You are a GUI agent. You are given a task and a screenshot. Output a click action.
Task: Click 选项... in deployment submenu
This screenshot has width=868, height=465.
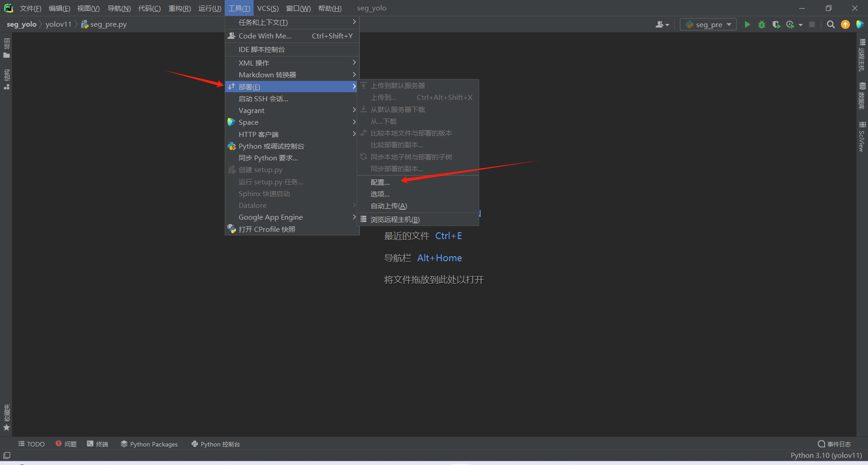(x=418, y=194)
